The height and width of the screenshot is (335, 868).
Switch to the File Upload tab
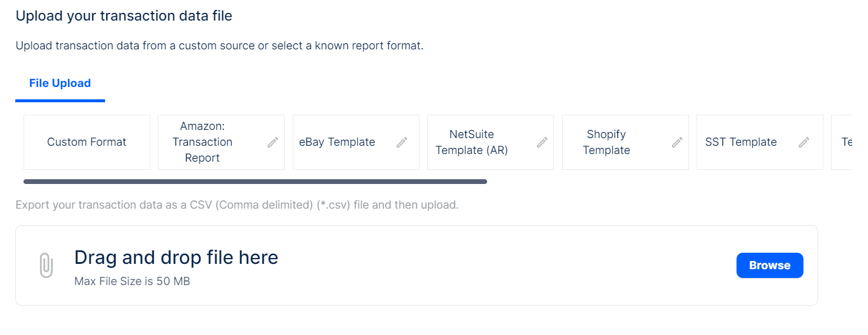(60, 83)
